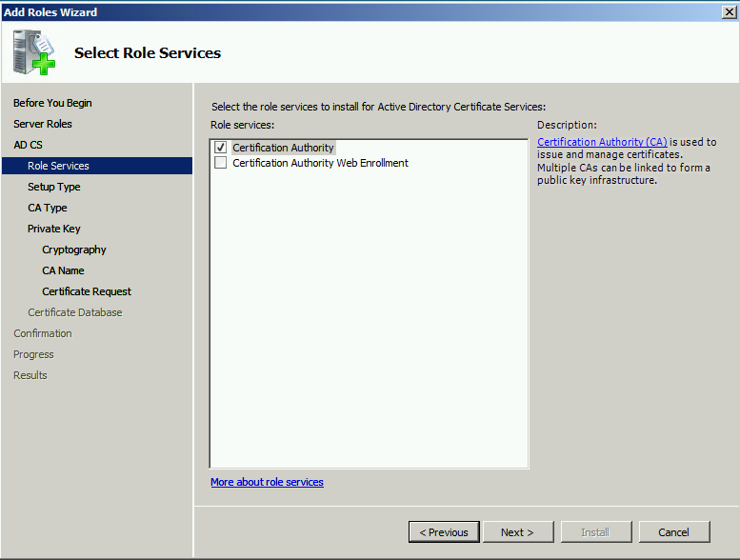Image resolution: width=740 pixels, height=560 pixels.
Task: Click the disabled Install button
Action: 596,532
